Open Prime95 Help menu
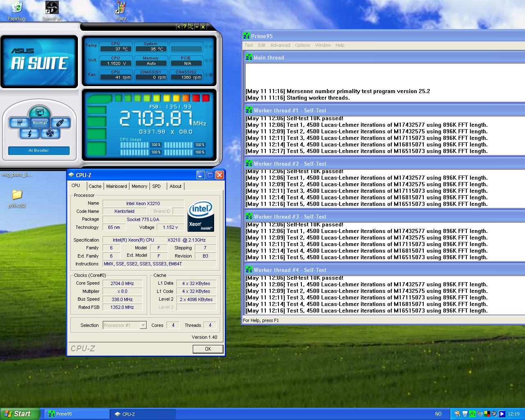This screenshot has width=525, height=420. click(x=340, y=45)
